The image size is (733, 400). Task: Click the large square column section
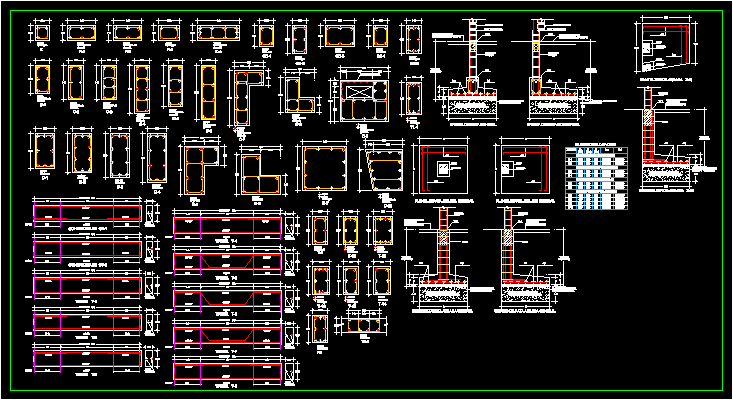tap(324, 168)
